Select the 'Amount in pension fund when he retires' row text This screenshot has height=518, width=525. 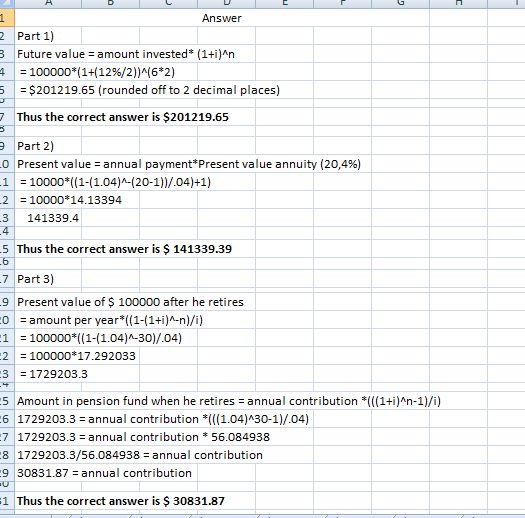229,401
